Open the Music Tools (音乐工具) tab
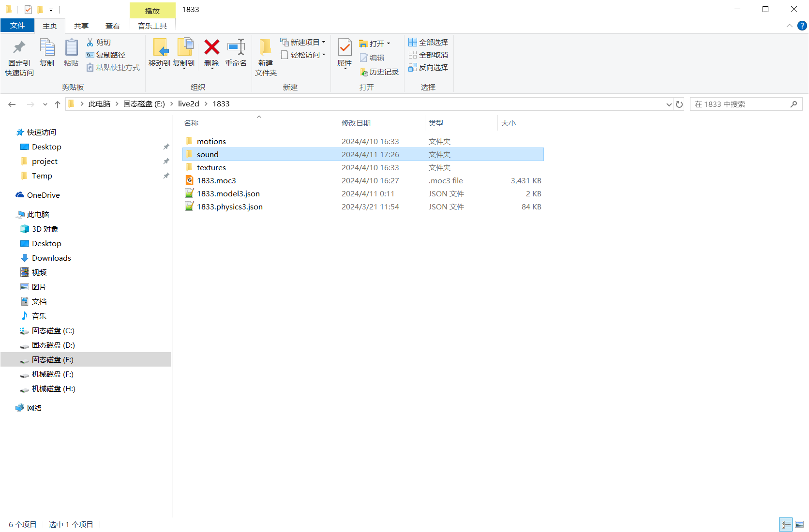 pos(152,26)
